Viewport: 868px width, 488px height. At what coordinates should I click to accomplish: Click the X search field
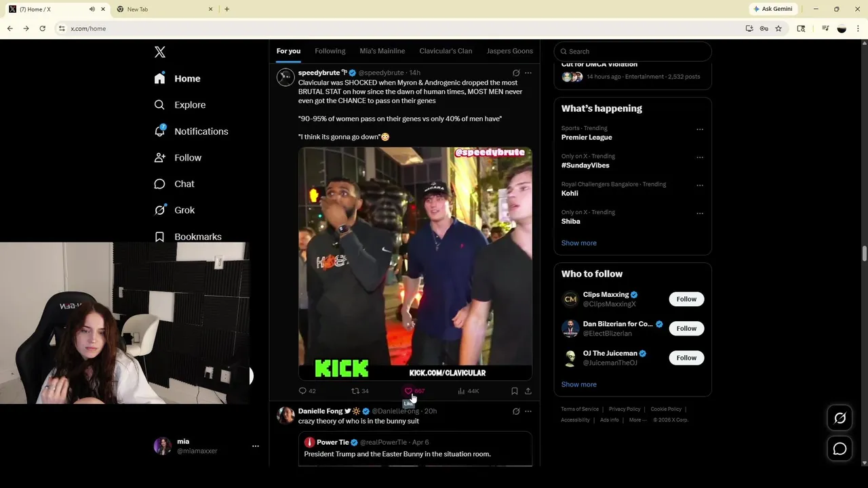click(633, 52)
